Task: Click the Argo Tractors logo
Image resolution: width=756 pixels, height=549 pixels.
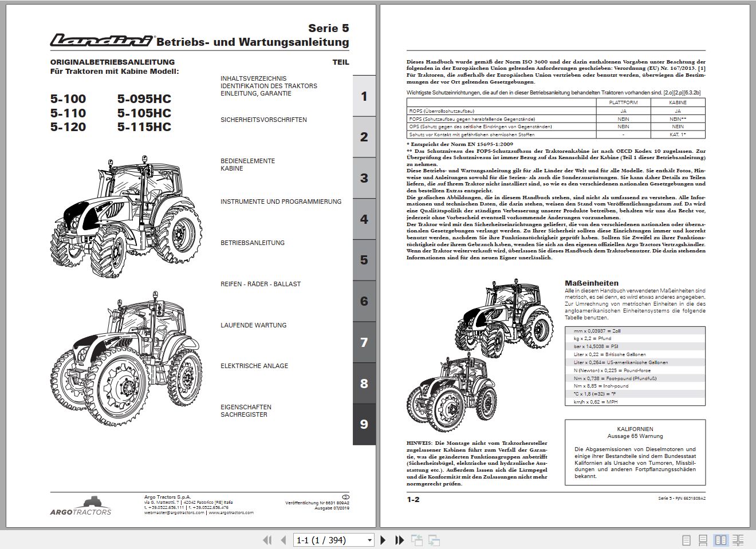Action: click(x=80, y=505)
